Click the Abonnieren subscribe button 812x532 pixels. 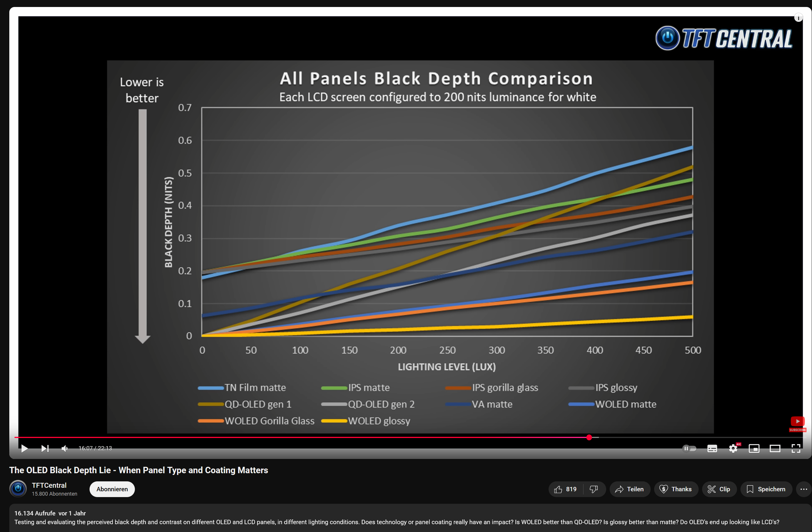tap(112, 489)
